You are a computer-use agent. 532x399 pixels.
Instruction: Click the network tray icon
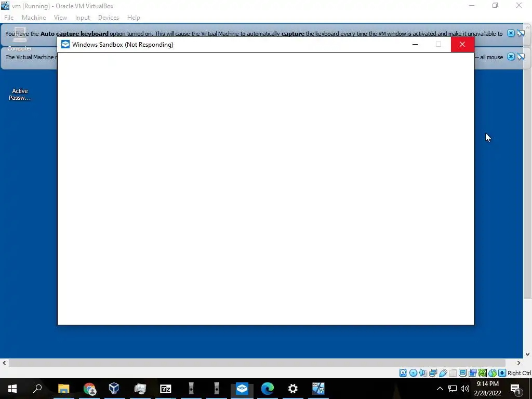453,389
